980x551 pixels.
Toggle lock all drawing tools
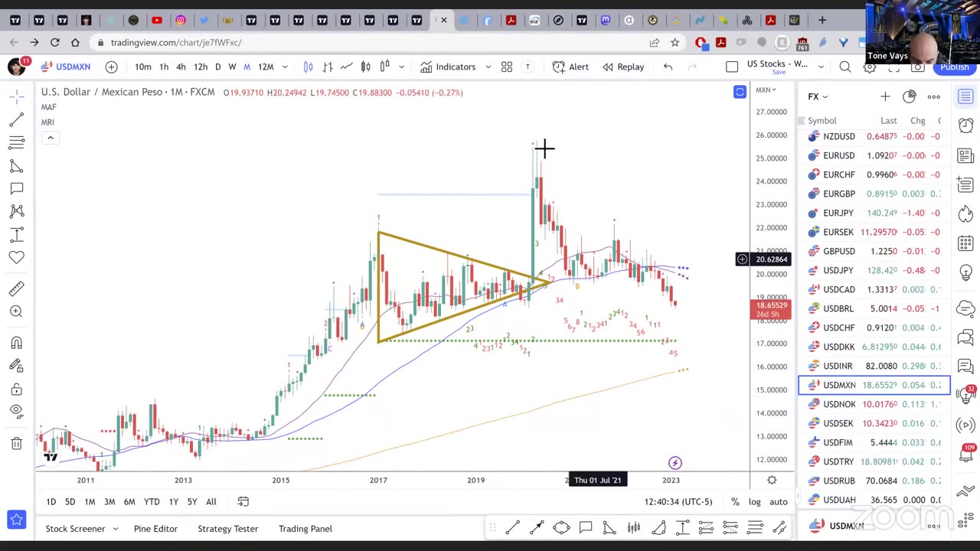[x=16, y=390]
